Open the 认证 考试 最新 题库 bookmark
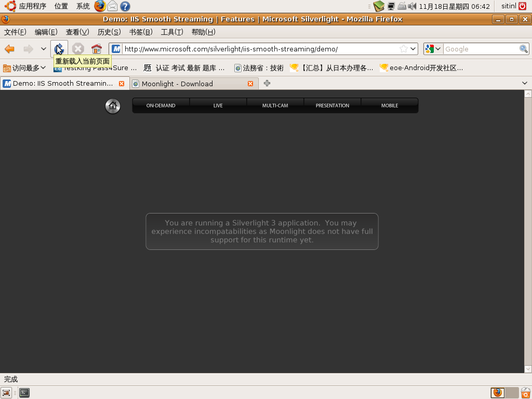Viewport: 532px width, 399px height. (184, 68)
